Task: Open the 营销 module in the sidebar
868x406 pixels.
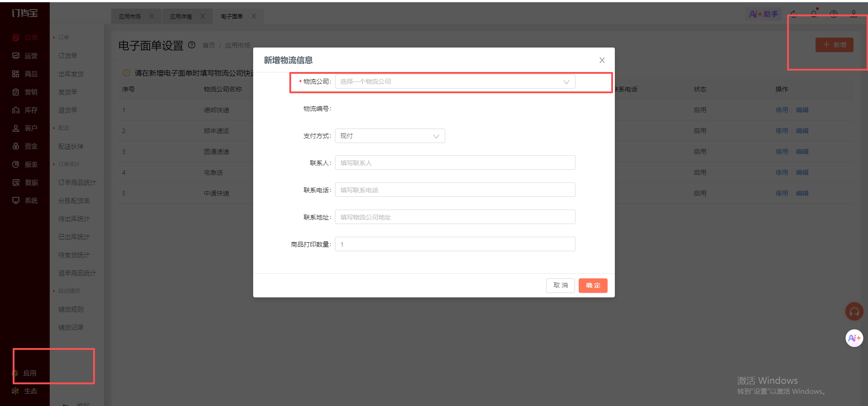Action: click(x=25, y=92)
